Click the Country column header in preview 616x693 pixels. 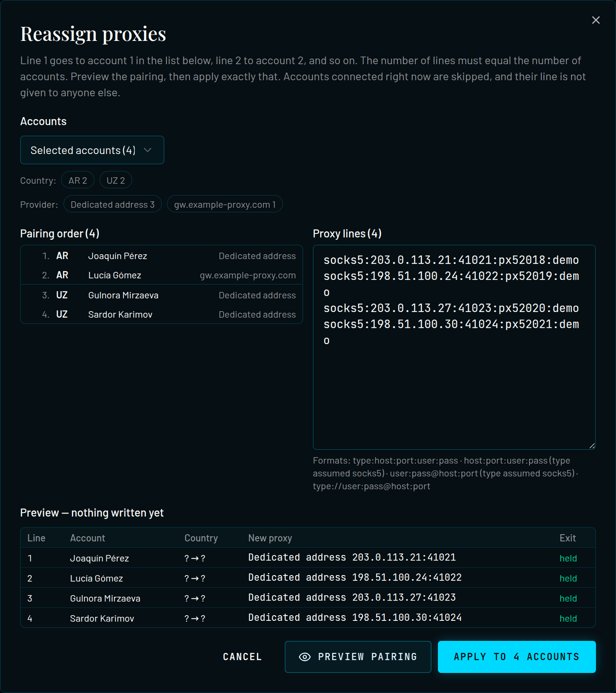(x=201, y=538)
